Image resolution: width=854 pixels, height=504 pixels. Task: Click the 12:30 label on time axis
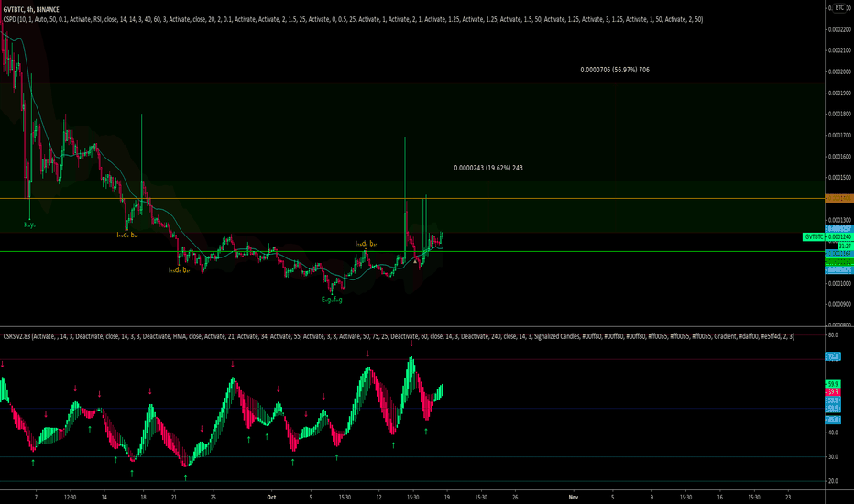tap(70, 497)
